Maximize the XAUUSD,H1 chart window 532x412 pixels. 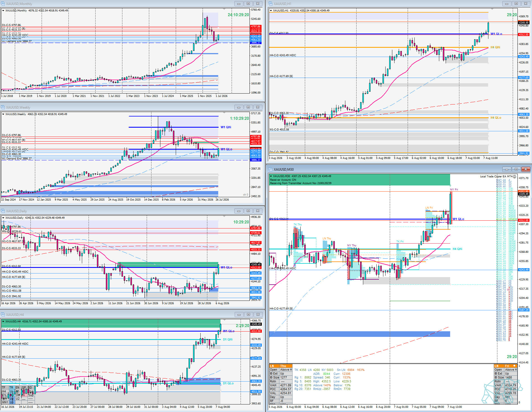[x=516, y=4]
